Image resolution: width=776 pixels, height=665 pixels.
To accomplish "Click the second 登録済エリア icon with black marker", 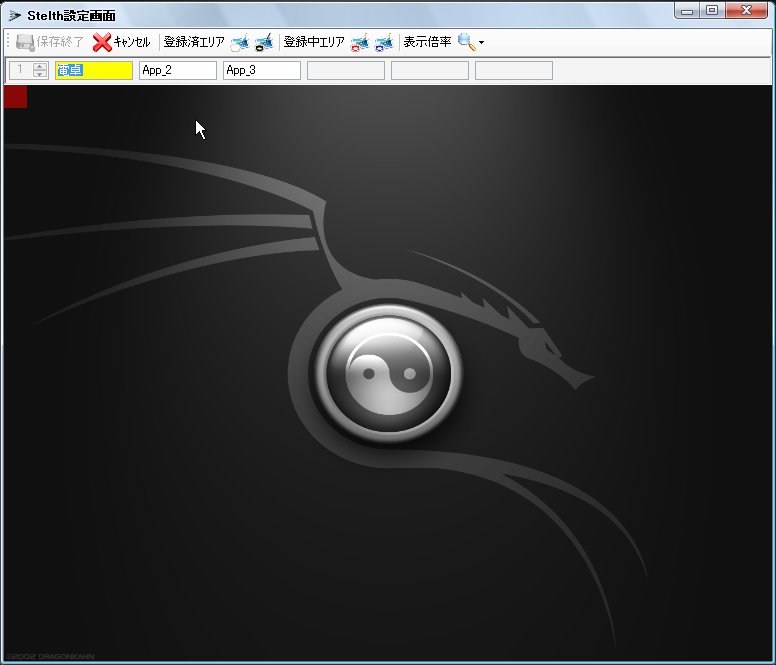I will (x=264, y=43).
